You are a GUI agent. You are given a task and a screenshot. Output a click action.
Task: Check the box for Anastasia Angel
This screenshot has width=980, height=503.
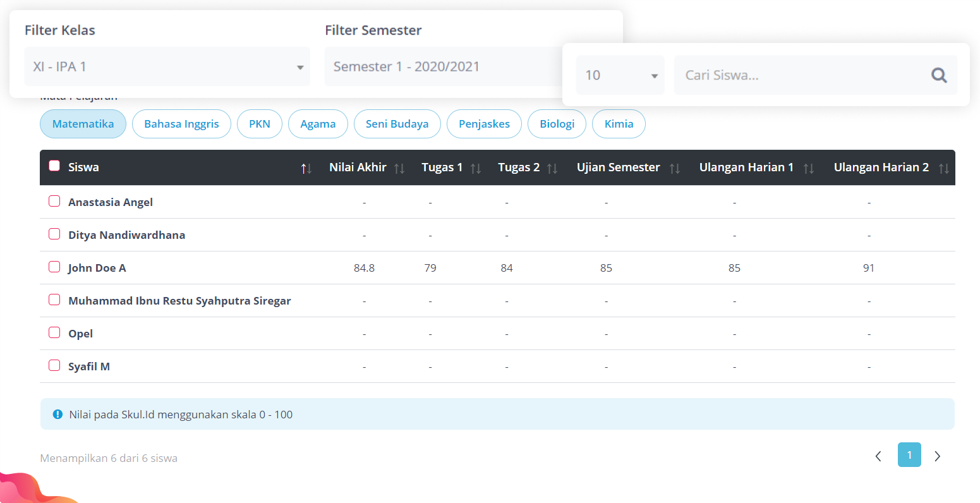coord(54,201)
